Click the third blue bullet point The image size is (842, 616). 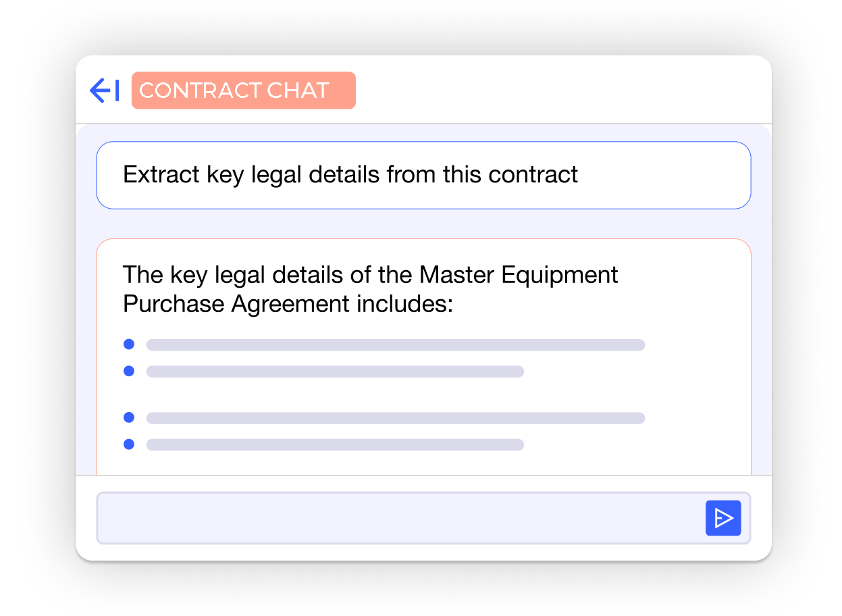pyautogui.click(x=129, y=417)
